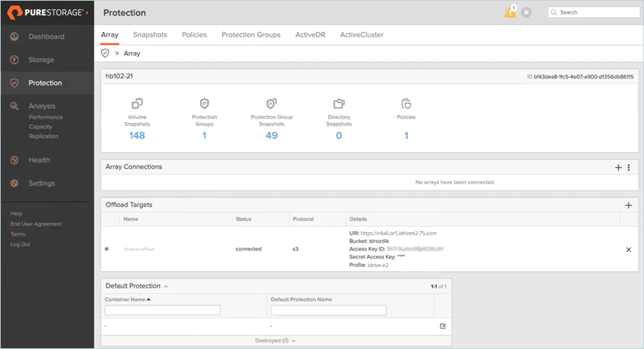
Task: Go to Dashboard in the sidebar
Action: click(46, 36)
